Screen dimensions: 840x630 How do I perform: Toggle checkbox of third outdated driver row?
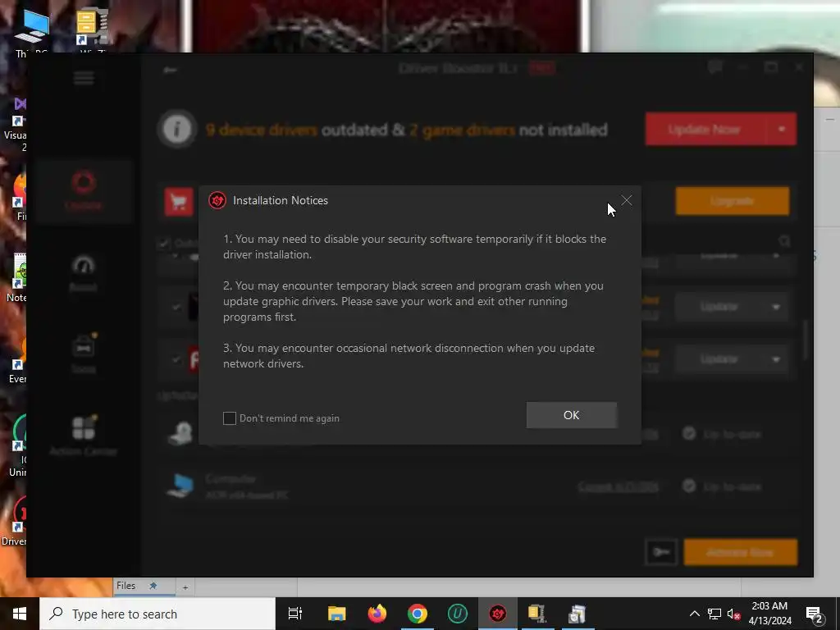pos(176,359)
